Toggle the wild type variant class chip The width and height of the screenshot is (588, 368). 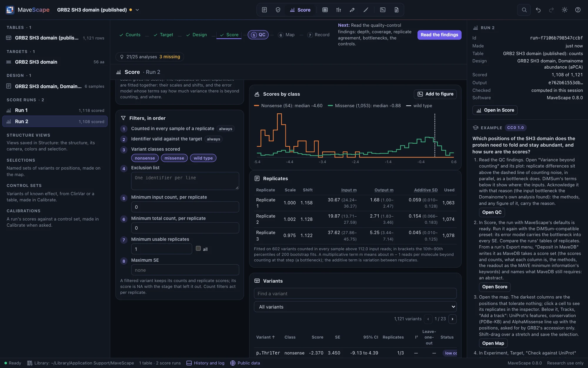(203, 158)
